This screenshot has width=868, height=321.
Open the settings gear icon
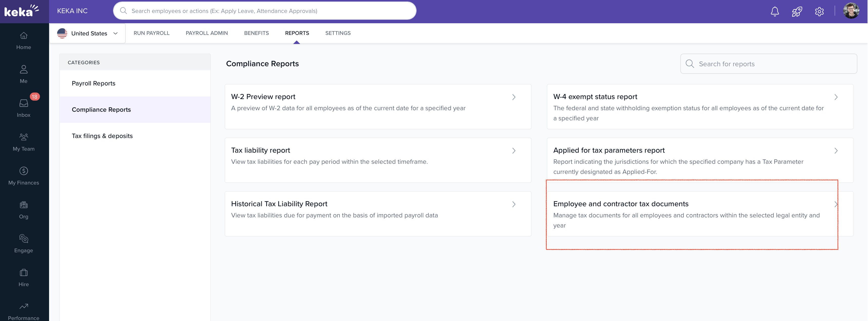click(x=819, y=11)
